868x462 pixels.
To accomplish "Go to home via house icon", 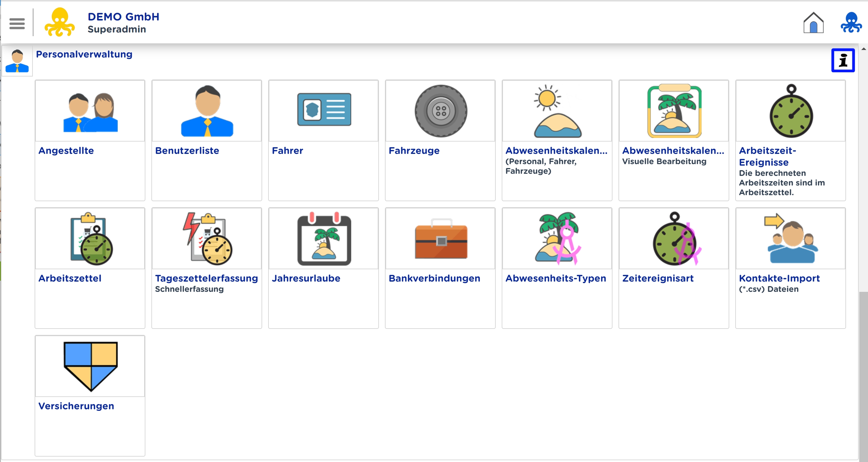I will [x=813, y=23].
